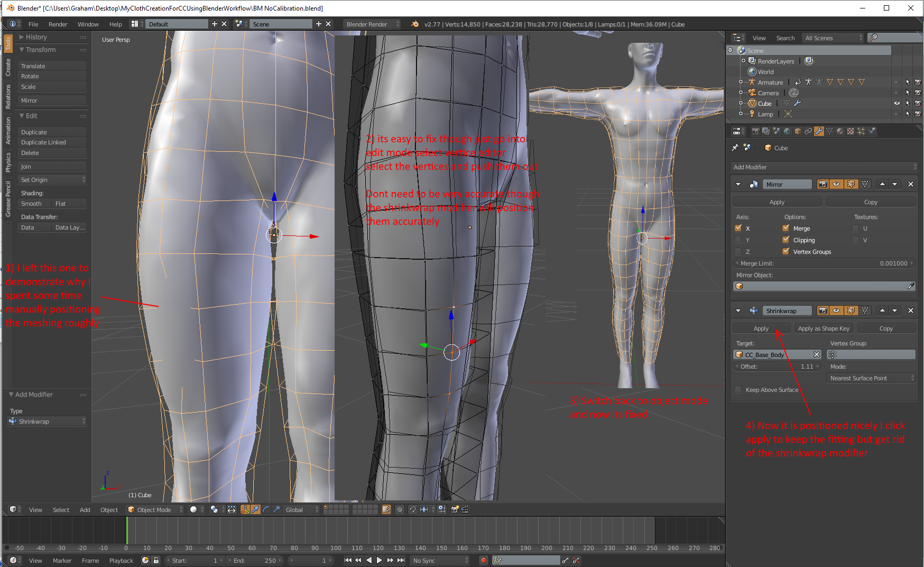Open the Blender Render engine dropdown

(x=372, y=24)
